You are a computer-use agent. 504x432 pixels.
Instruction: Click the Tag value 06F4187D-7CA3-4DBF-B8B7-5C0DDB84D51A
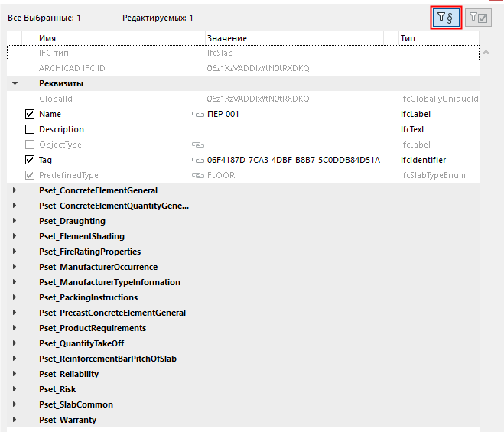point(294,160)
